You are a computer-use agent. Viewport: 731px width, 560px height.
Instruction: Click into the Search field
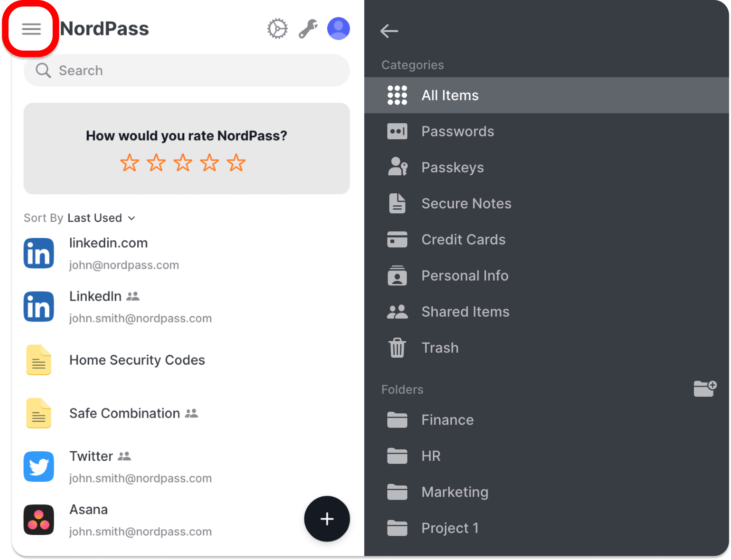click(x=187, y=71)
